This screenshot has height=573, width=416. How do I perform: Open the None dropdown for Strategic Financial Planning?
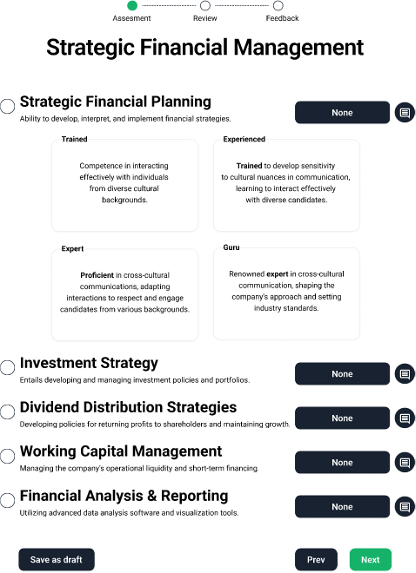[342, 113]
